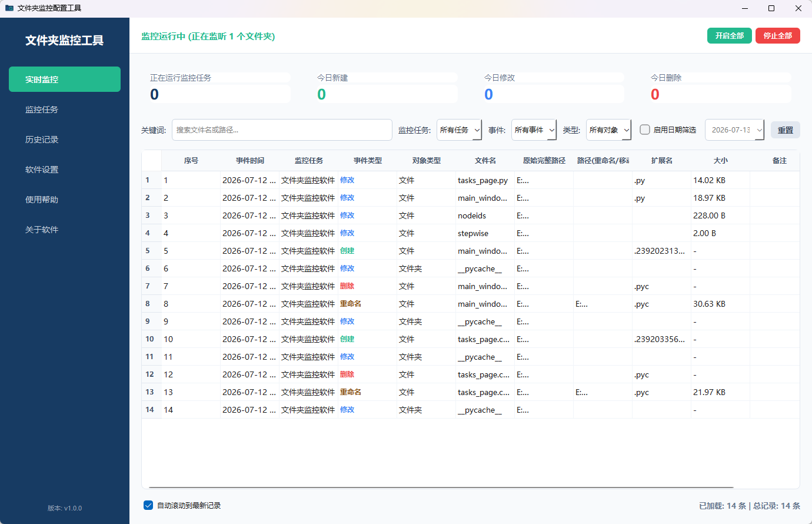Click the 版本: v1.0.0 label
Viewport: 812px width, 524px height.
click(x=65, y=508)
